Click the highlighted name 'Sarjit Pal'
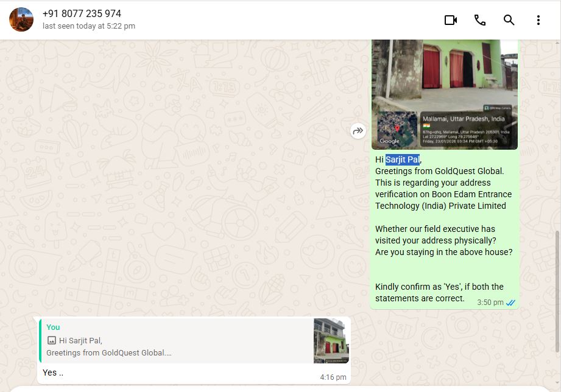The height and width of the screenshot is (392, 561). click(x=402, y=159)
